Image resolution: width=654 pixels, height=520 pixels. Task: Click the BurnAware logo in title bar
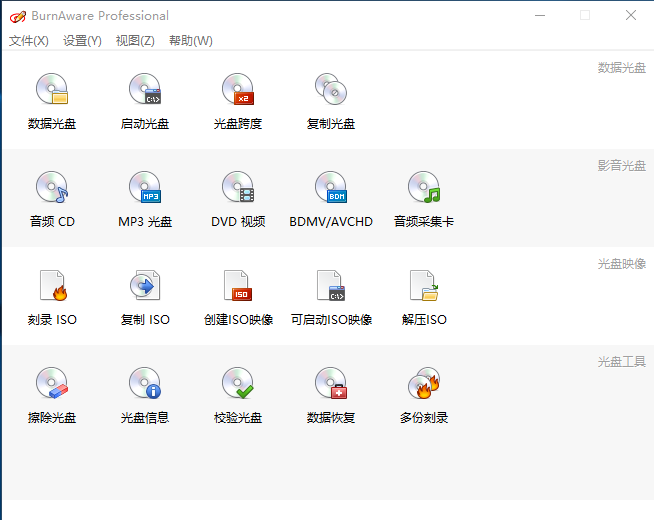point(18,16)
